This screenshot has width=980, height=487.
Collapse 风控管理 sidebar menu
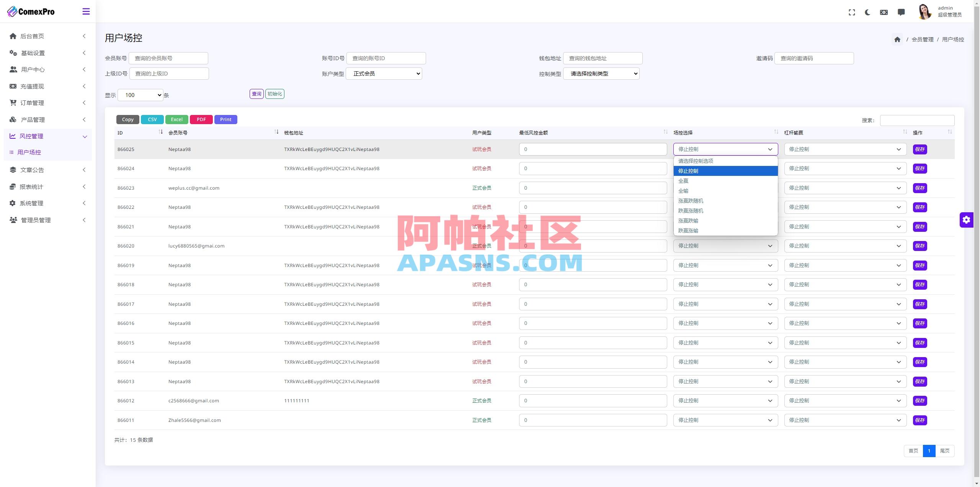(48, 136)
